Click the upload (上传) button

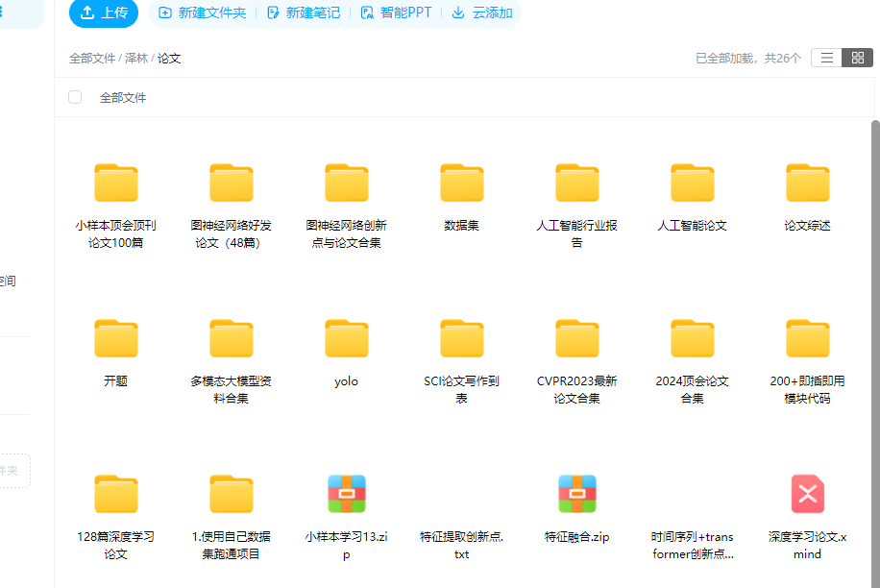(x=103, y=12)
